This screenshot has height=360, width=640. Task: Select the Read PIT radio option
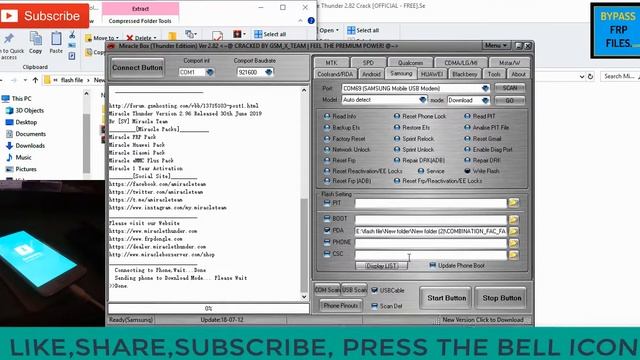click(x=480, y=116)
